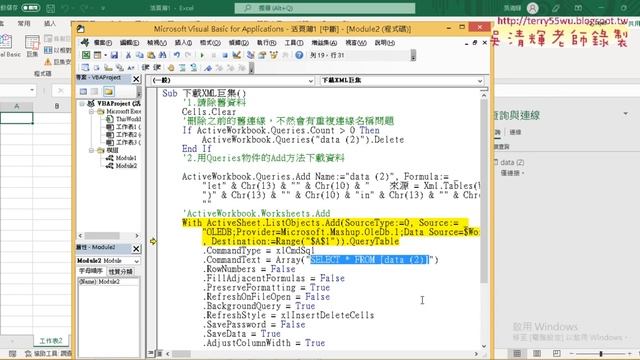The width and height of the screenshot is (640, 360).
Task: Close the Project Explorer pane
Action: [136, 79]
